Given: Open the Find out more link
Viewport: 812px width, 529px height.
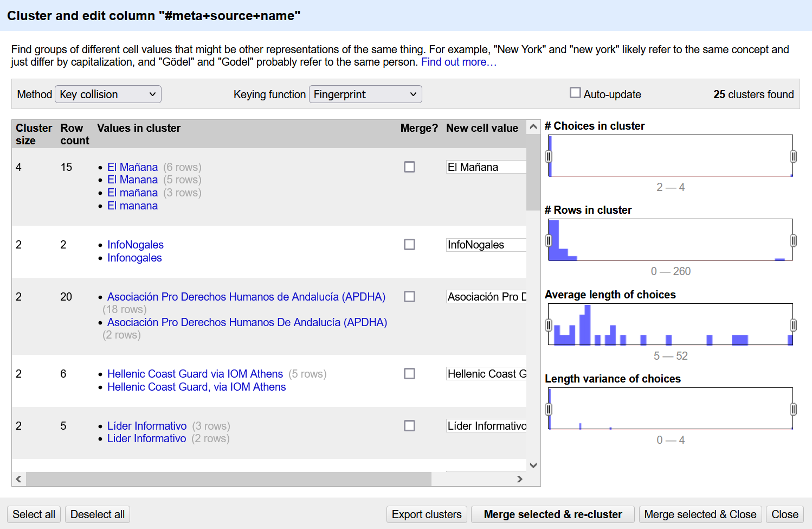Looking at the screenshot, I should 459,62.
